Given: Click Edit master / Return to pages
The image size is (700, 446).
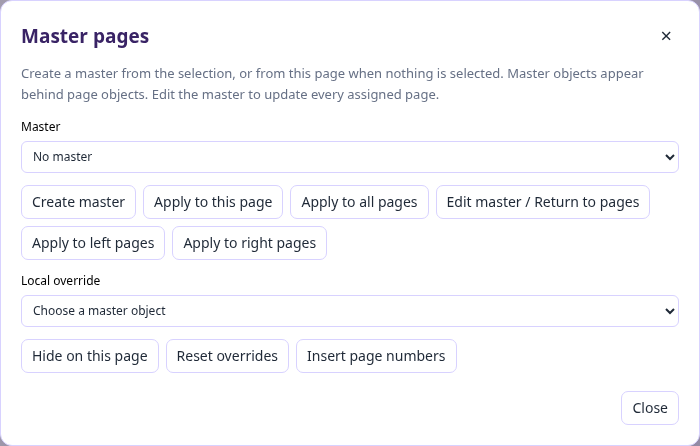Looking at the screenshot, I should [x=543, y=202].
